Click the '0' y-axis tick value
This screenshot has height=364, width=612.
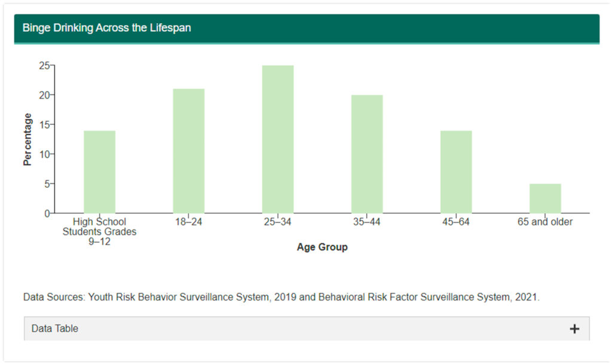click(x=47, y=213)
